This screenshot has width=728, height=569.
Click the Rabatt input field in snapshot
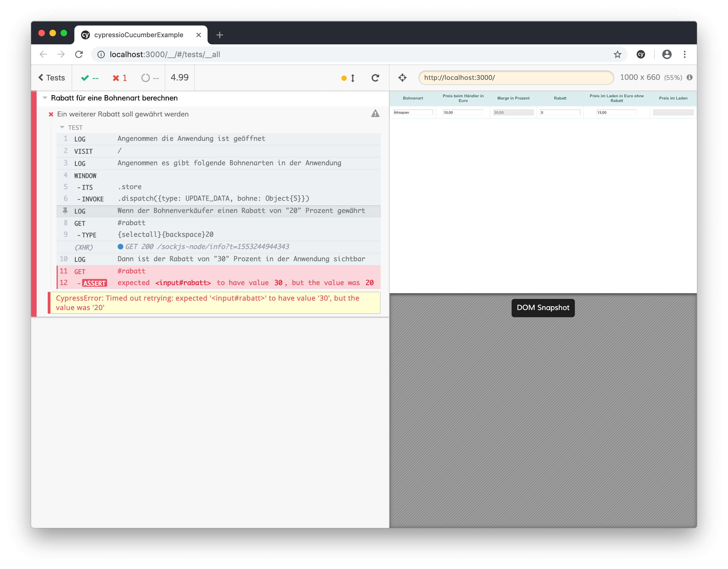pyautogui.click(x=560, y=112)
